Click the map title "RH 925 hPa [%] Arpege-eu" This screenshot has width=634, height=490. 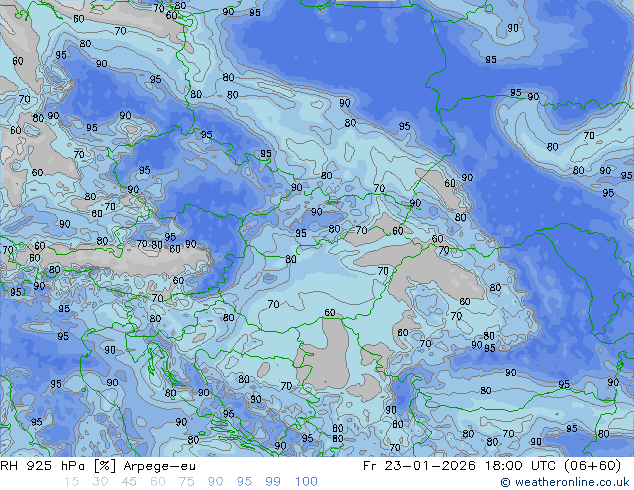coord(98,466)
